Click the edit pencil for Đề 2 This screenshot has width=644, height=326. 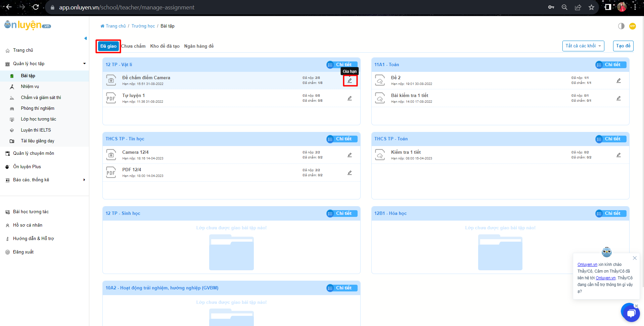tap(618, 81)
